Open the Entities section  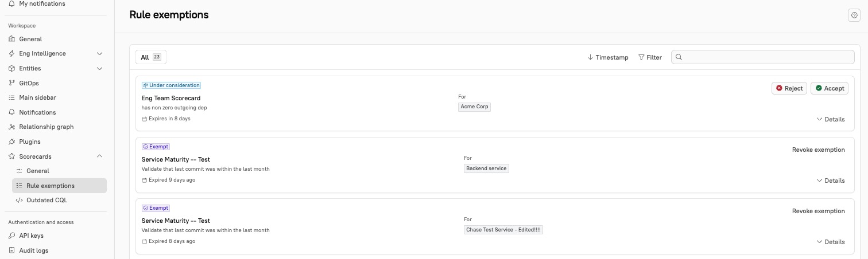coord(30,68)
